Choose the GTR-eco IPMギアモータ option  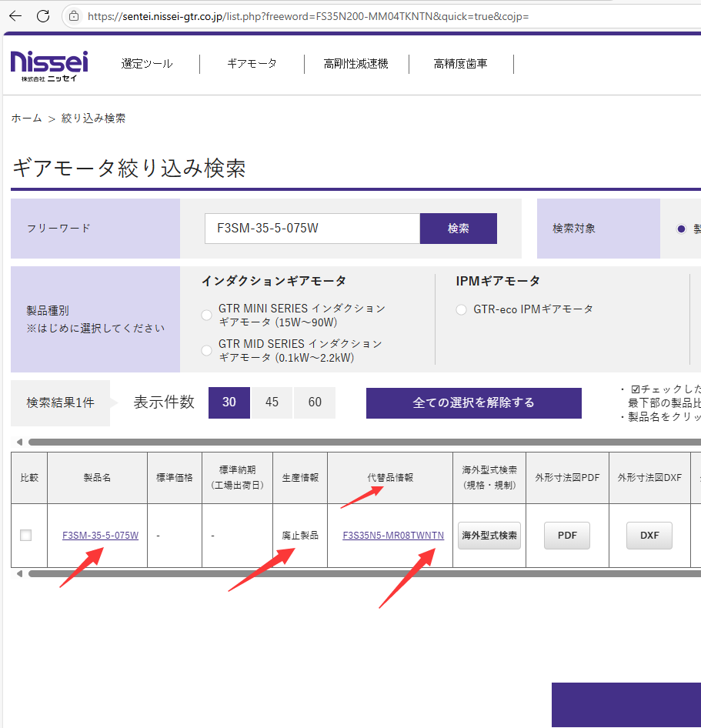tap(462, 309)
